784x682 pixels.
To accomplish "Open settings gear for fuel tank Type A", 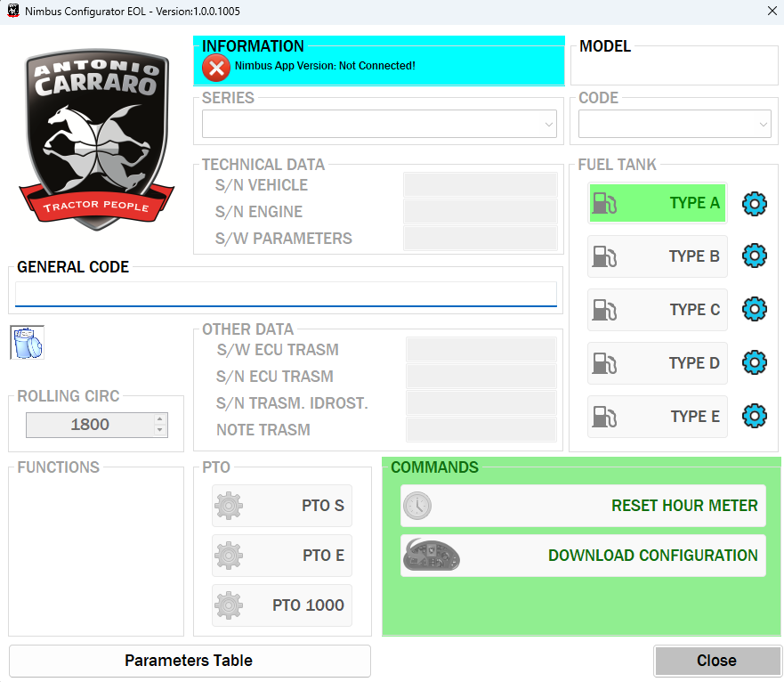I will [x=754, y=203].
